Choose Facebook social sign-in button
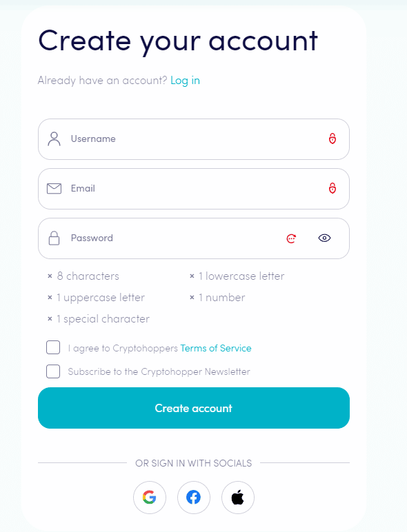407x532 pixels. click(x=194, y=498)
